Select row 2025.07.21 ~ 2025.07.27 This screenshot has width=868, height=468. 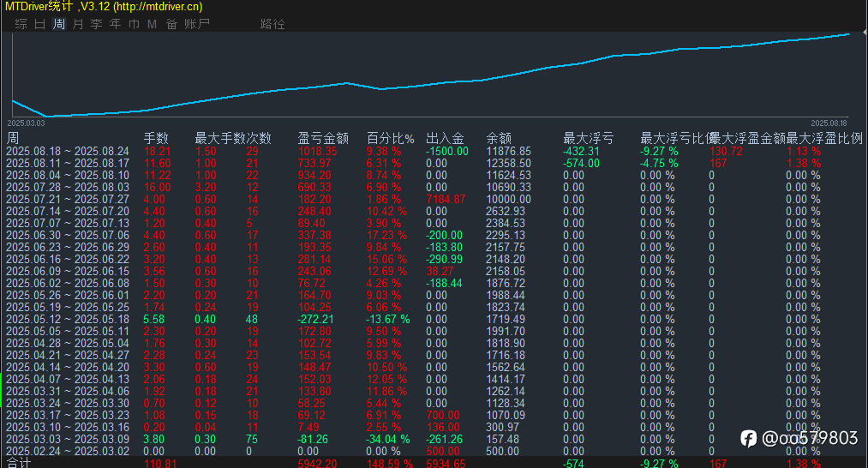click(434, 200)
